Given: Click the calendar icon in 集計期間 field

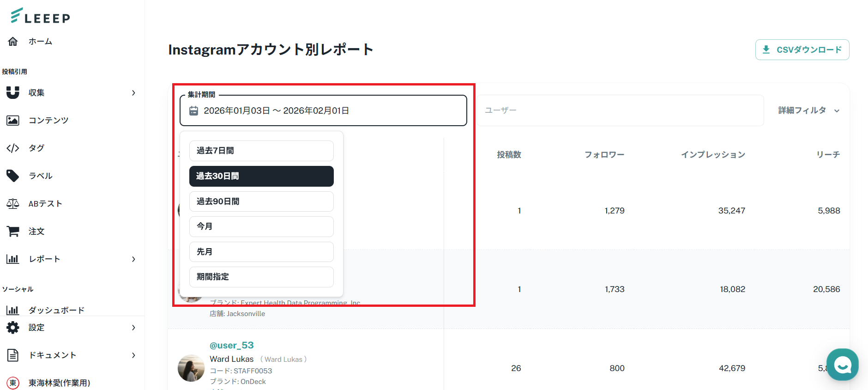Looking at the screenshot, I should (194, 111).
